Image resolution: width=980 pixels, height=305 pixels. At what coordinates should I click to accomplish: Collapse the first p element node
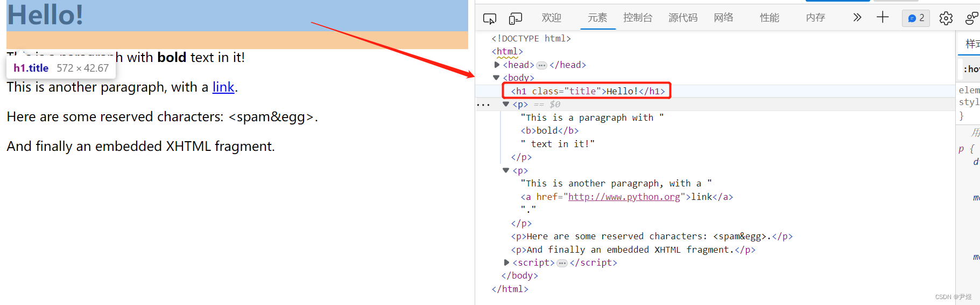pyautogui.click(x=506, y=104)
